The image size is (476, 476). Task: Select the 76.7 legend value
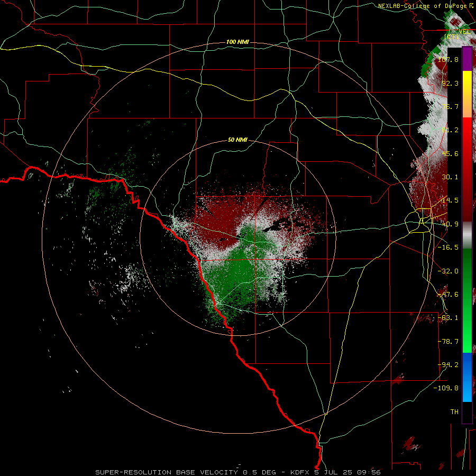[x=450, y=106]
